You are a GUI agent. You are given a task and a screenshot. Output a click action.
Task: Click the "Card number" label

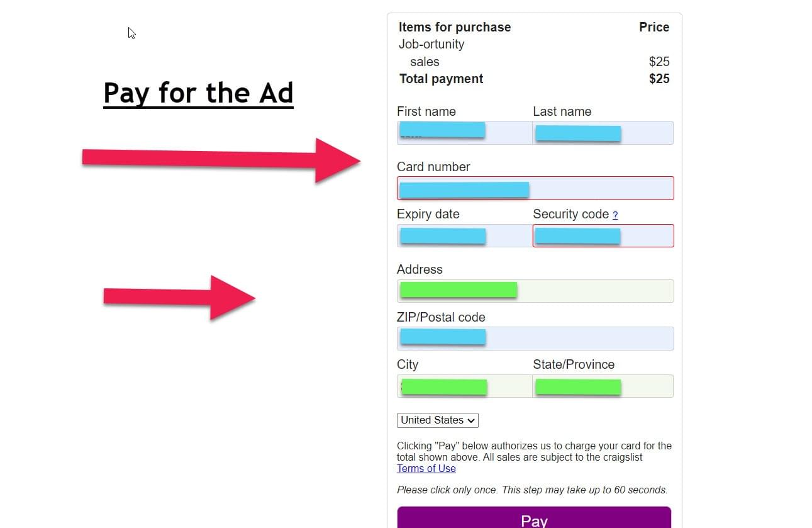click(433, 167)
